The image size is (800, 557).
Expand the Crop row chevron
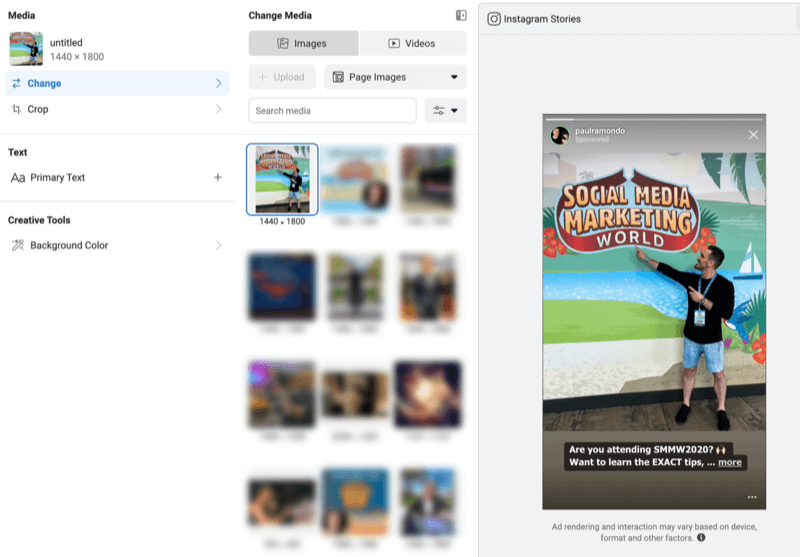pos(218,109)
